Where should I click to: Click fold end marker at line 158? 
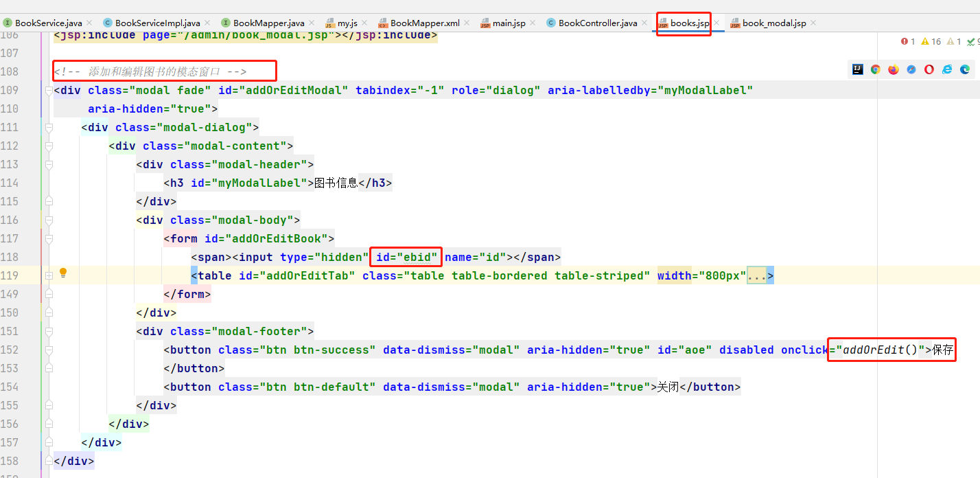pyautogui.click(x=49, y=461)
